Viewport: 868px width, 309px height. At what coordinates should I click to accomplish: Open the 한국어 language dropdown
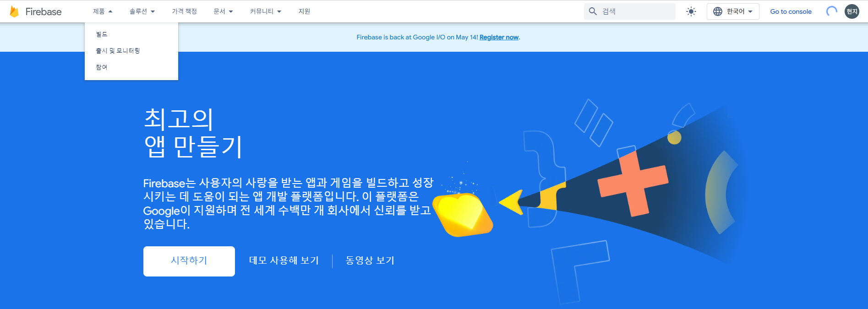(733, 11)
